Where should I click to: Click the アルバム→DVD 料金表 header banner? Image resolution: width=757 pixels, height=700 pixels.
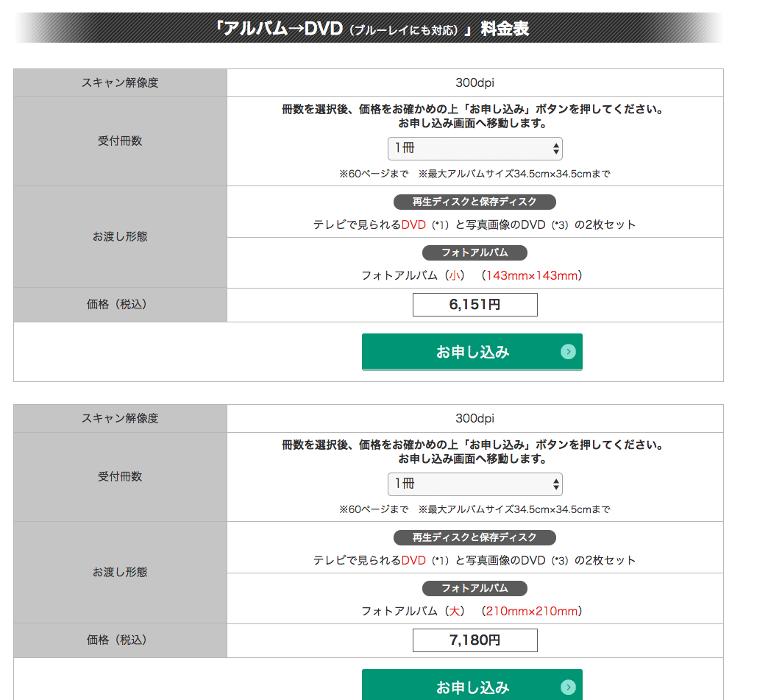(x=369, y=28)
